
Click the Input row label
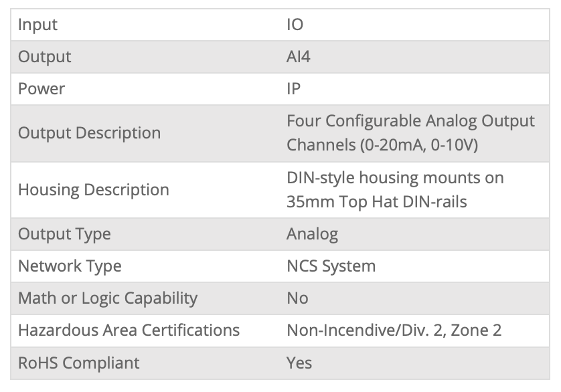coord(37,25)
